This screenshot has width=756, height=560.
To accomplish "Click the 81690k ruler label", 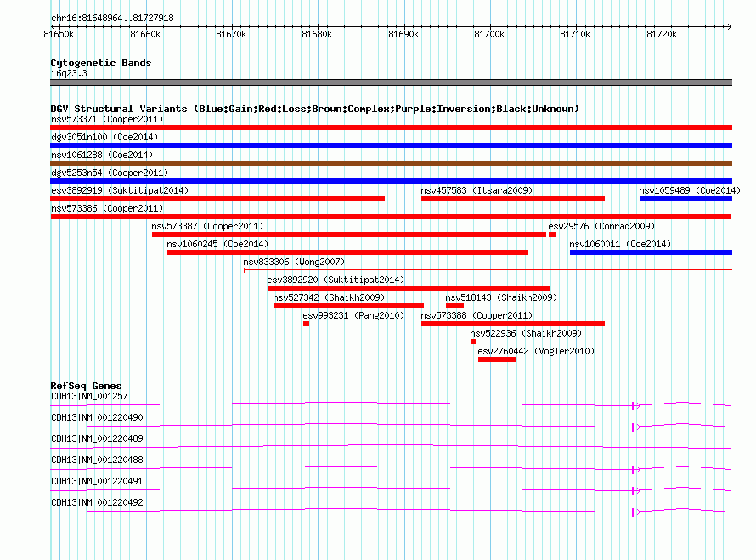I will pos(403,34).
